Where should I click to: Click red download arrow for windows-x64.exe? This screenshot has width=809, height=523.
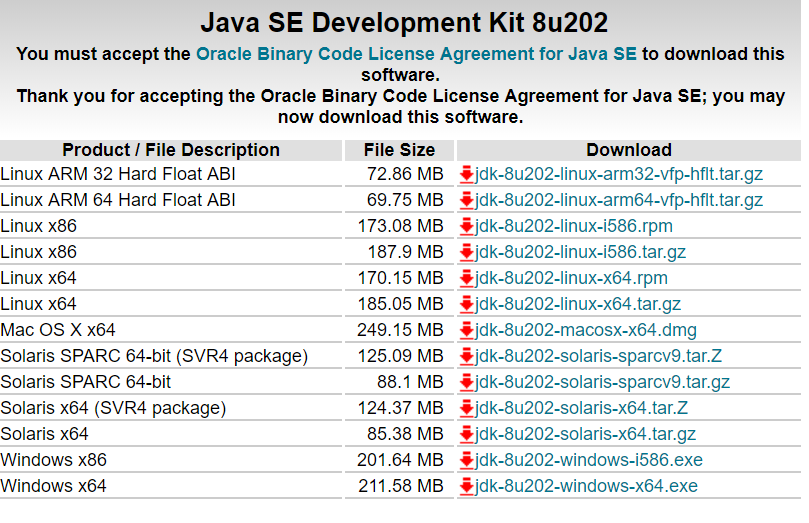pyautogui.click(x=466, y=486)
